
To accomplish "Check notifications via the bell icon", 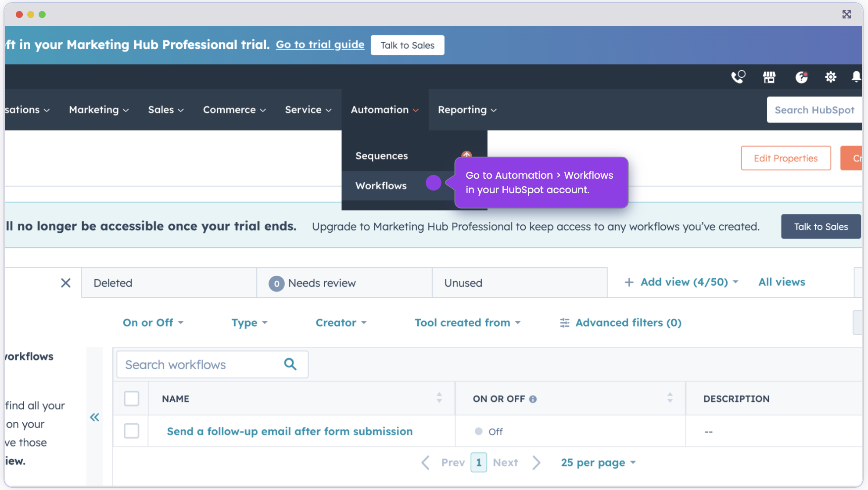I will tap(855, 77).
